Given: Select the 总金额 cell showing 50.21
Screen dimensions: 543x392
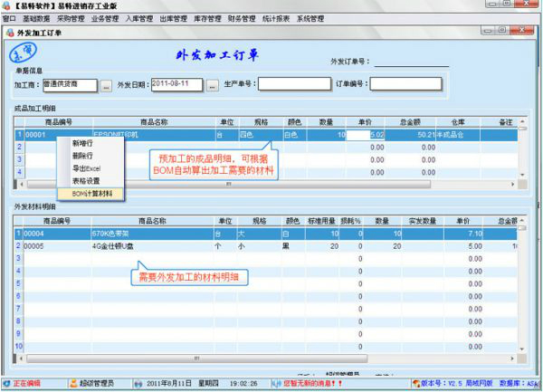Looking at the screenshot, I should [x=410, y=135].
